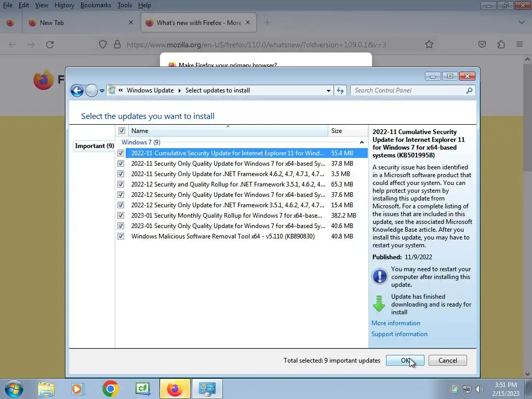
Task: Click the Control Panel icon in address bar
Action: 111,90
